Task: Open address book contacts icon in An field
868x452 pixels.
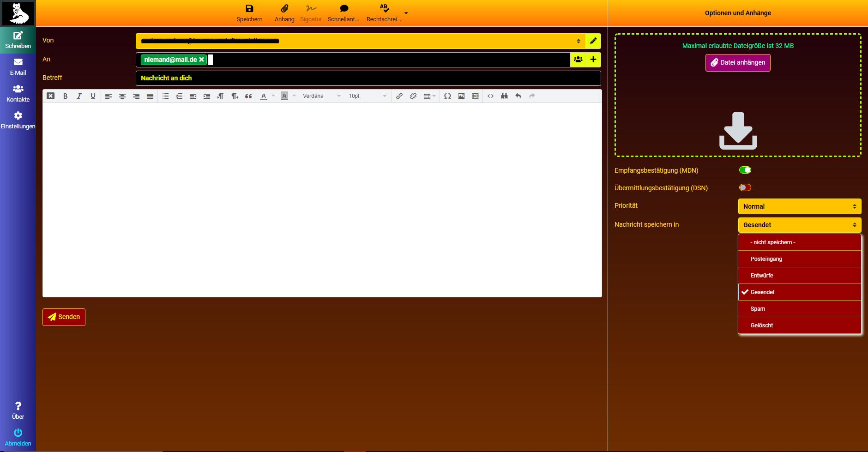Action: (x=578, y=60)
